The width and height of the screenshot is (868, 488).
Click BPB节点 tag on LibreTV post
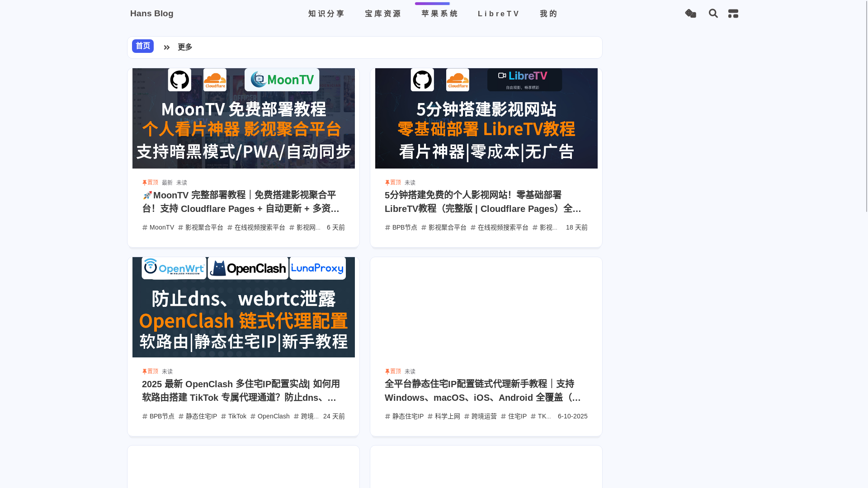[401, 227]
